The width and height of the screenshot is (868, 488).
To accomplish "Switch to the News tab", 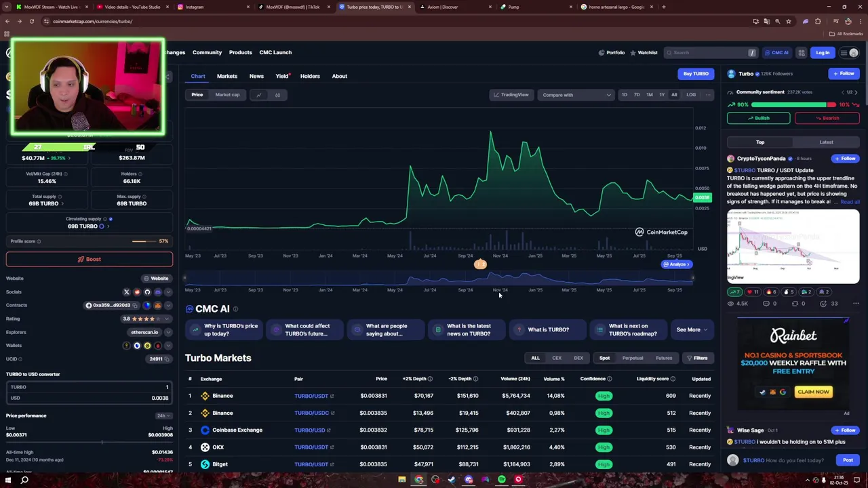I will point(256,76).
